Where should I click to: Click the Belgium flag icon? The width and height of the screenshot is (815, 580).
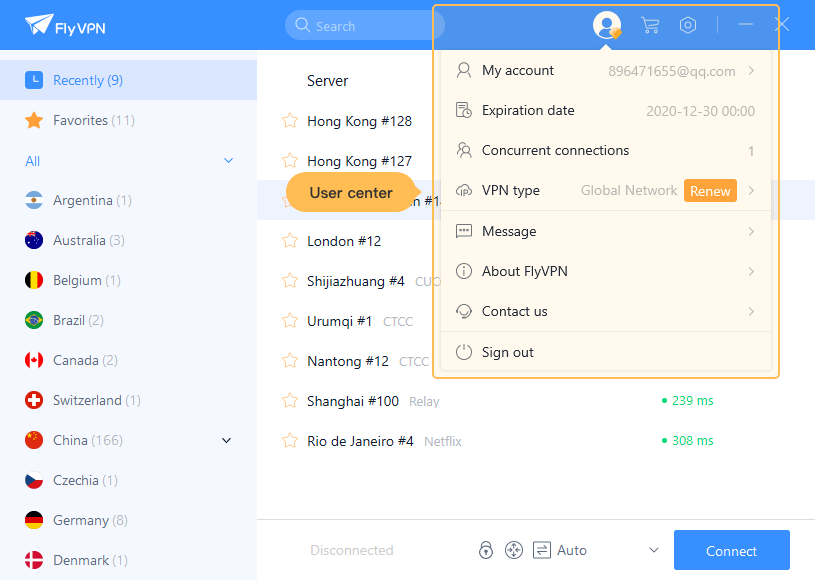coord(34,280)
